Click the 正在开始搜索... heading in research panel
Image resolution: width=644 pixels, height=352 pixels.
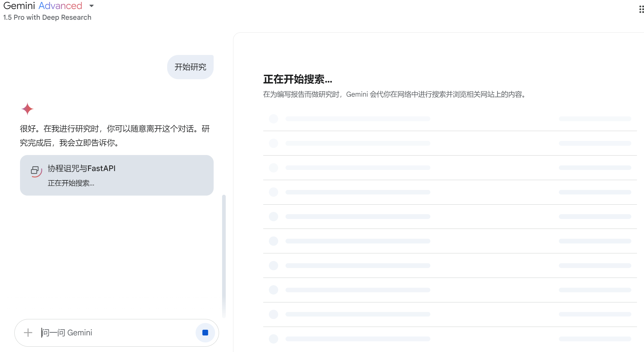click(x=298, y=79)
